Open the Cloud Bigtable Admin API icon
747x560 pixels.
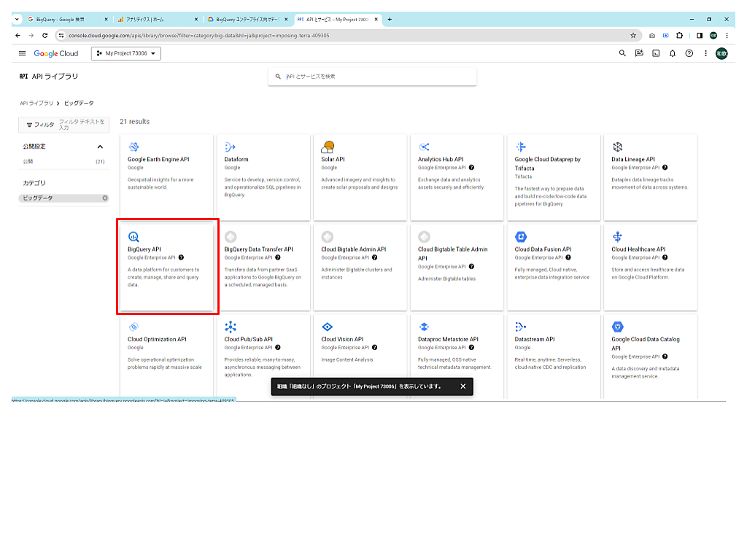328,237
